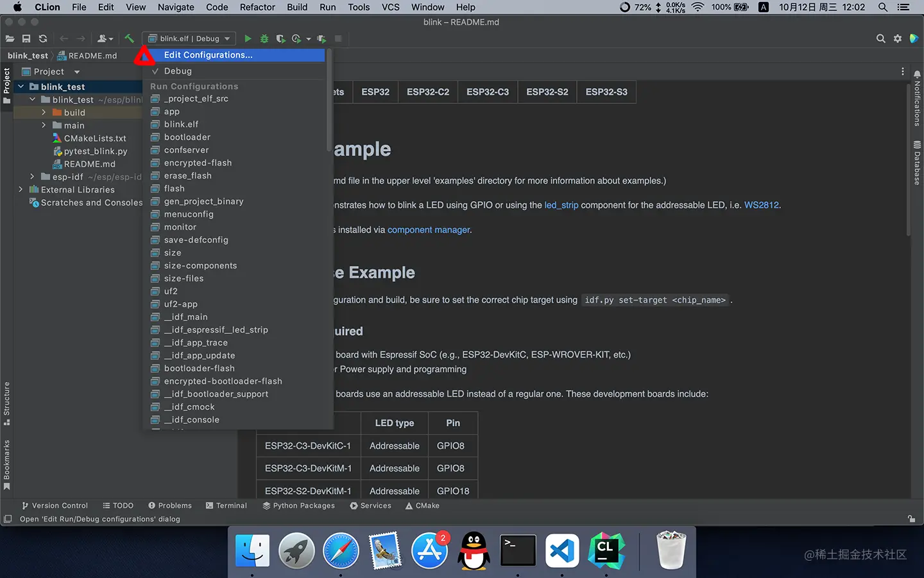Open the VCS menu

pyautogui.click(x=391, y=7)
